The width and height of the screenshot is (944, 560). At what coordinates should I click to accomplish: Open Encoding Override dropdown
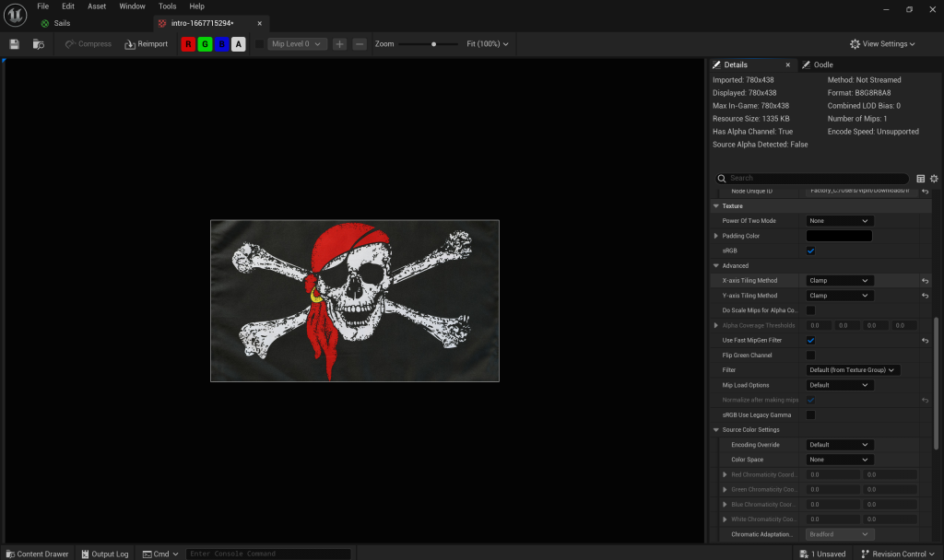point(839,445)
